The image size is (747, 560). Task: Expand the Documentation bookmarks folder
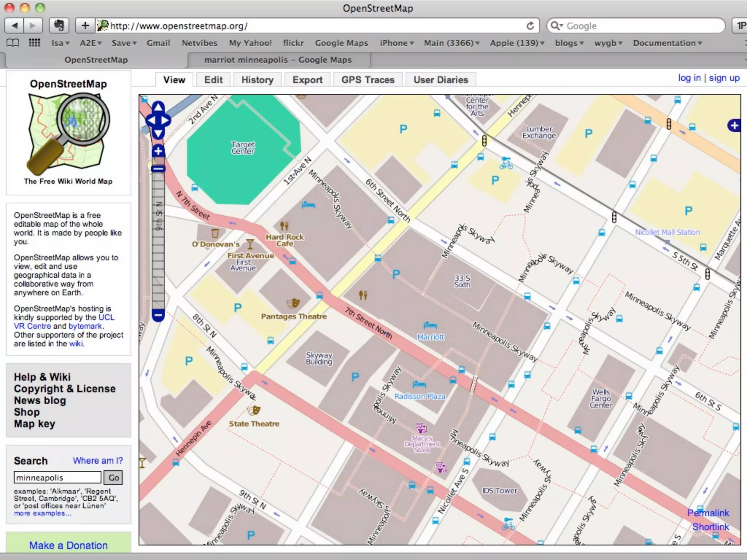667,43
